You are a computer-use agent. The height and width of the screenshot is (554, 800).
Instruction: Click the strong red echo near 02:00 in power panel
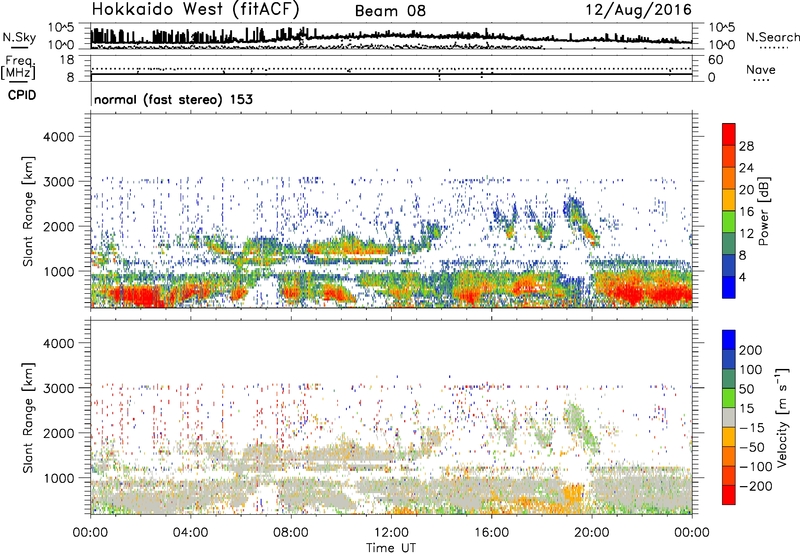137,296
